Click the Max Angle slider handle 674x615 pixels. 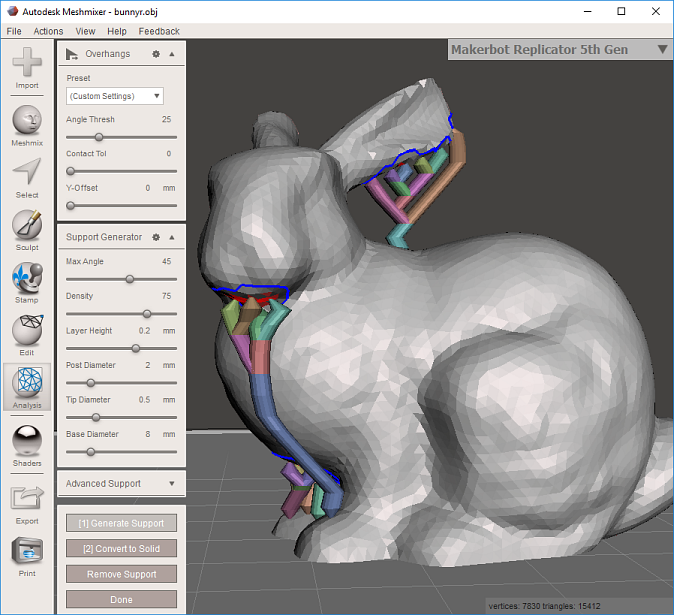(130, 279)
